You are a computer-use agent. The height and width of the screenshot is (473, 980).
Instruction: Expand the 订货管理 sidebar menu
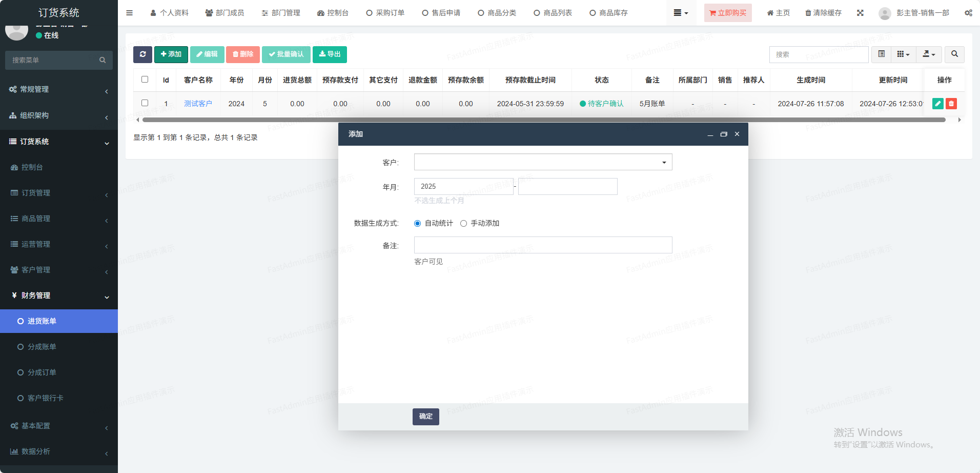[x=58, y=193]
